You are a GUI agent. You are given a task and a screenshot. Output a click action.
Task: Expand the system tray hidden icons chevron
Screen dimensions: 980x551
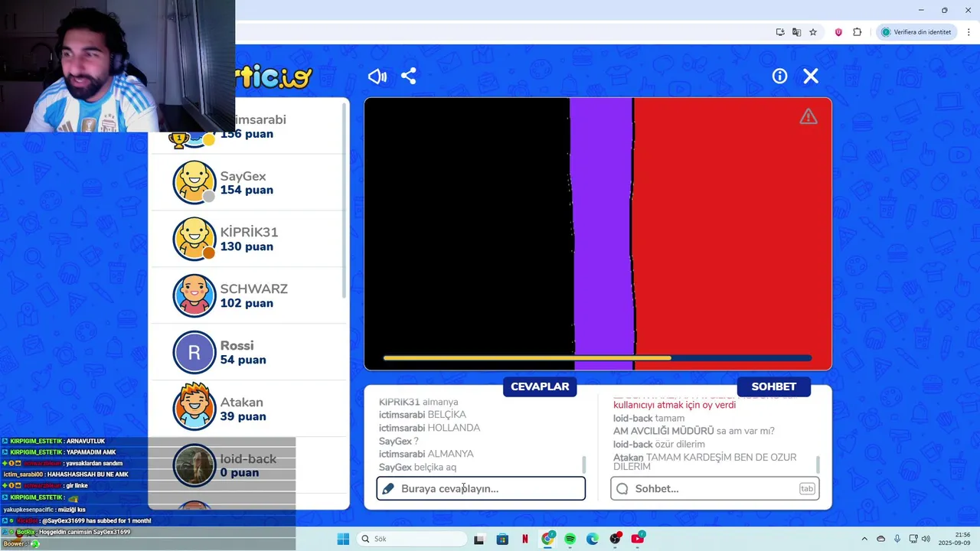click(864, 539)
